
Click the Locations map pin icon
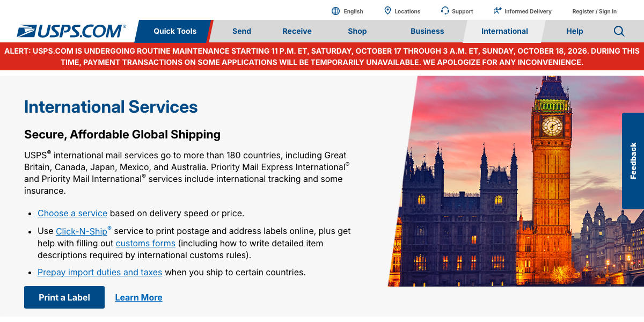click(x=387, y=11)
